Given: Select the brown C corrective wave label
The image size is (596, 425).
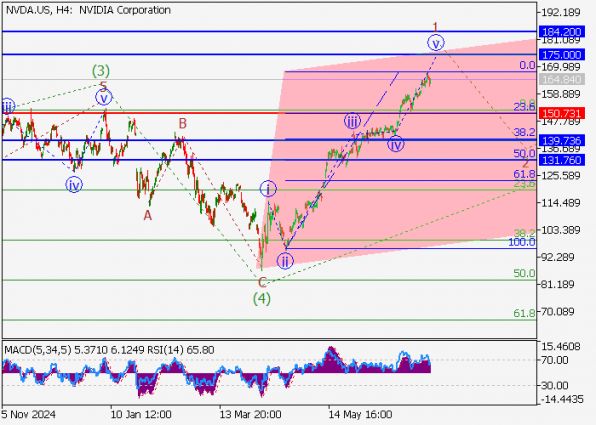Looking at the screenshot, I should (x=262, y=283).
